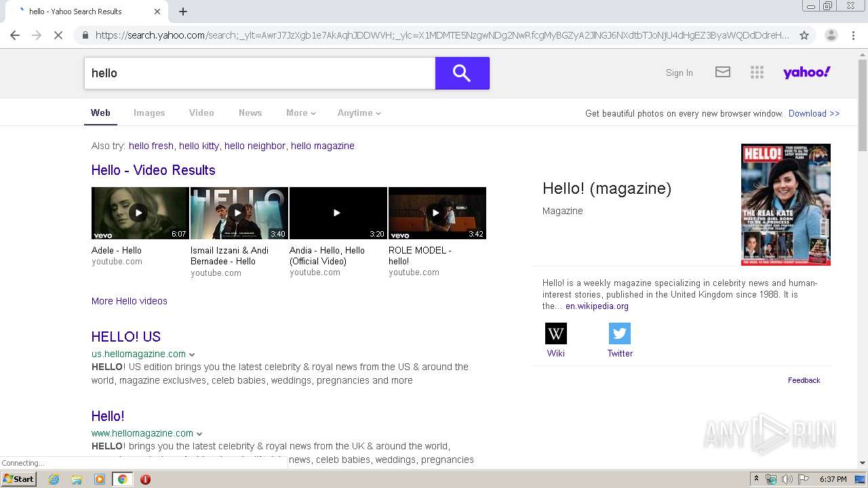Try the hello magazine suggestion
Viewport: 868px width, 488px height.
[x=323, y=146]
